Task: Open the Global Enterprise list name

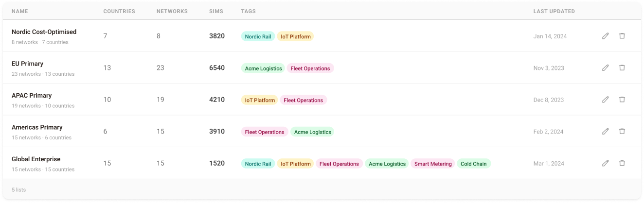Action: 36,159
